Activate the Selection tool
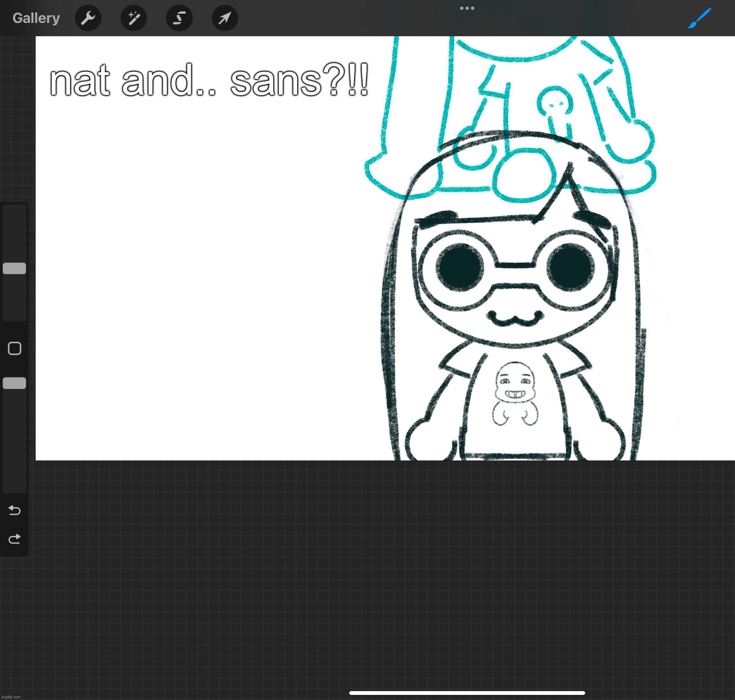Viewport: 735px width, 700px height. click(179, 18)
